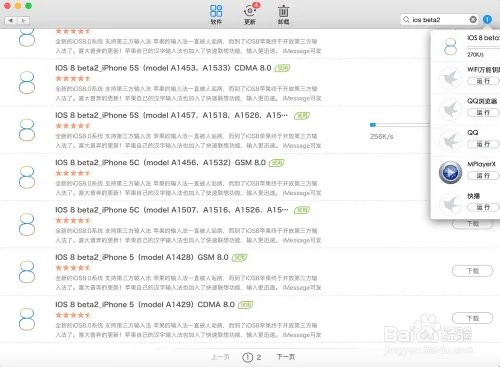Click the MPlayerX name in the downloads popover

click(482, 164)
